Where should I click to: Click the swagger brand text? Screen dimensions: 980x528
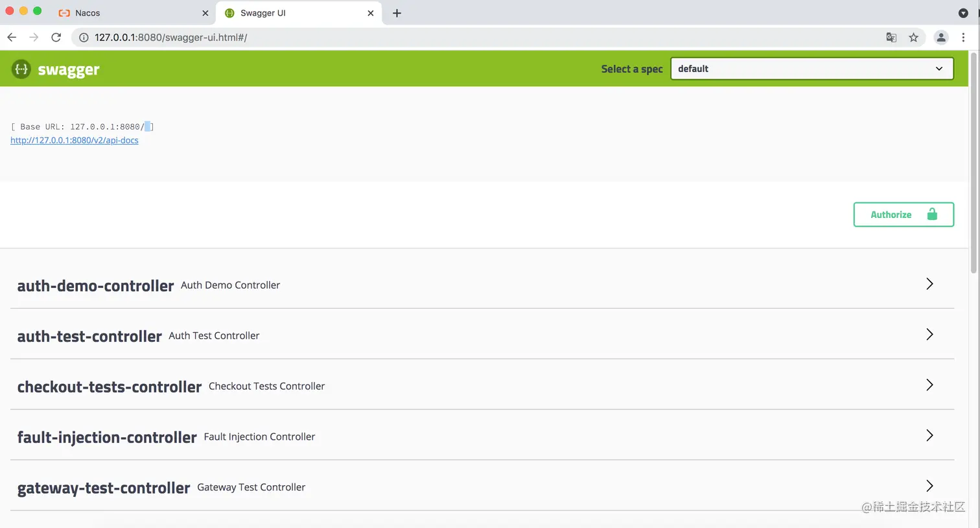pos(69,69)
